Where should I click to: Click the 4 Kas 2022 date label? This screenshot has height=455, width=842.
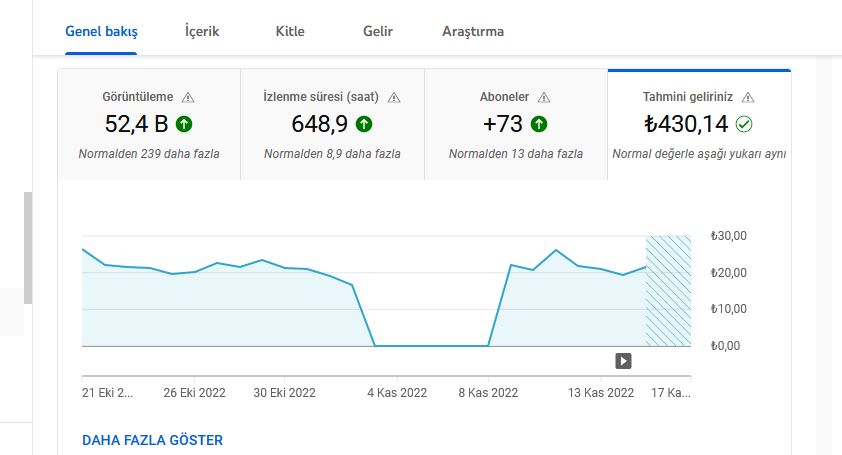[397, 393]
